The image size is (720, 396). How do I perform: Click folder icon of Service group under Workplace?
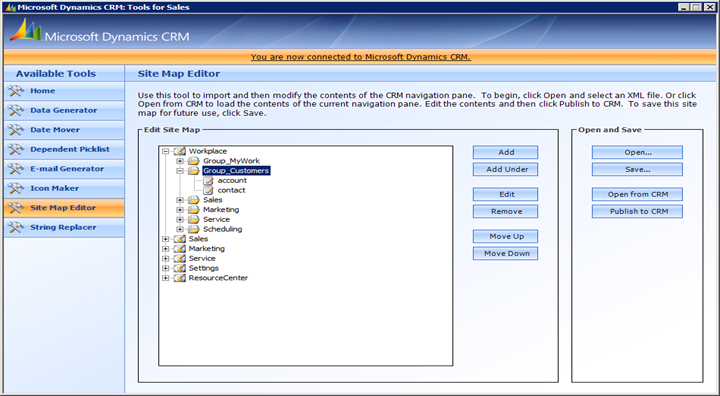[x=194, y=220]
